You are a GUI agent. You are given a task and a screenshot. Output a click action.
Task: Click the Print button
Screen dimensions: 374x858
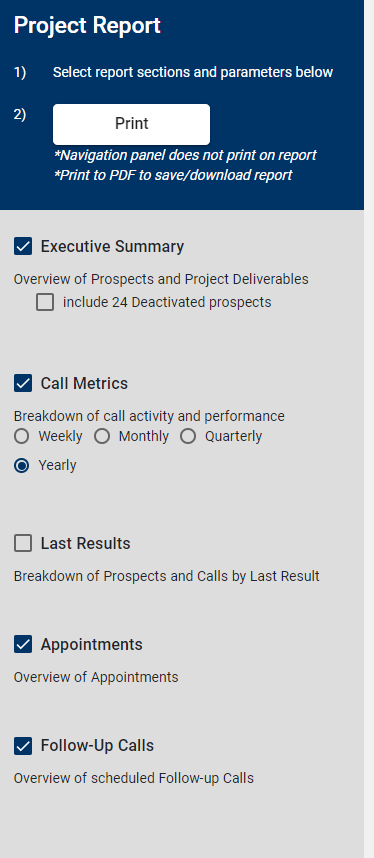[x=131, y=124]
